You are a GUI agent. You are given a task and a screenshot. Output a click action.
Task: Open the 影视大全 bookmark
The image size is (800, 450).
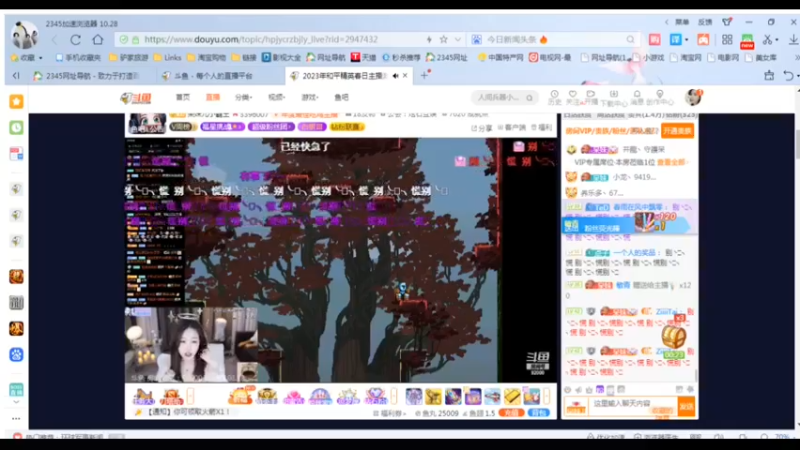(x=282, y=58)
